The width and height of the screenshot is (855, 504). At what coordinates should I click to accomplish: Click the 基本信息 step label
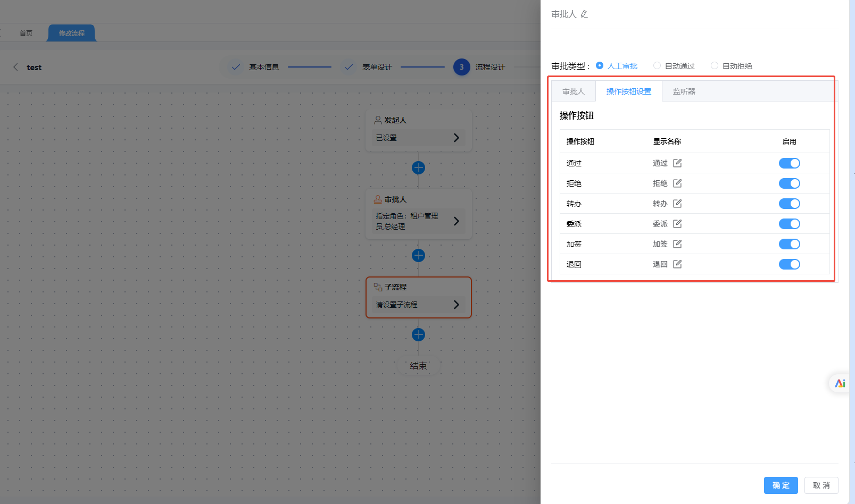point(264,67)
